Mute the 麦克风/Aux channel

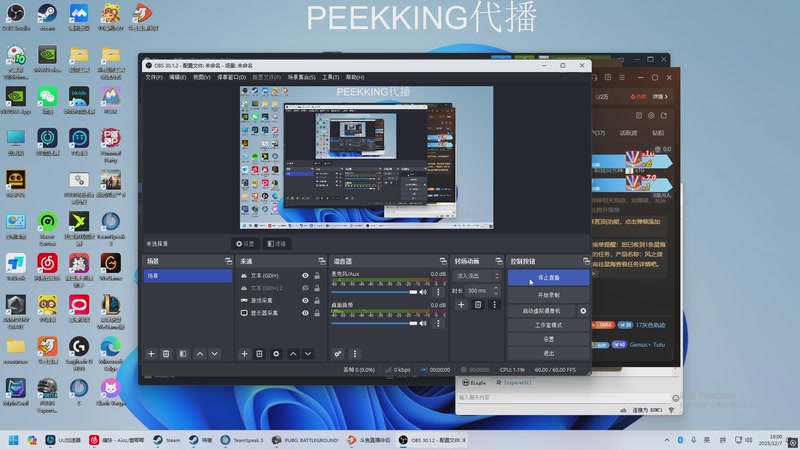(423, 292)
